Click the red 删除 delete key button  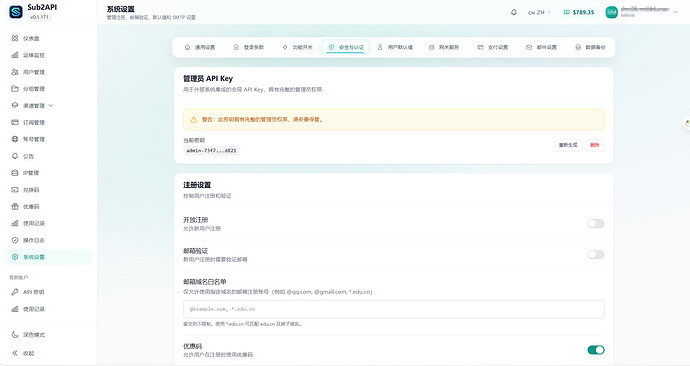point(595,145)
